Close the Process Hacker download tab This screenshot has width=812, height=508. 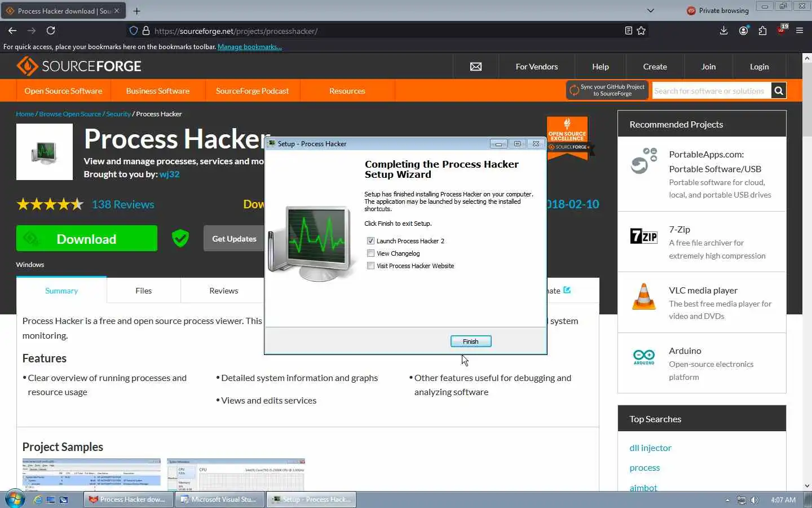(117, 11)
